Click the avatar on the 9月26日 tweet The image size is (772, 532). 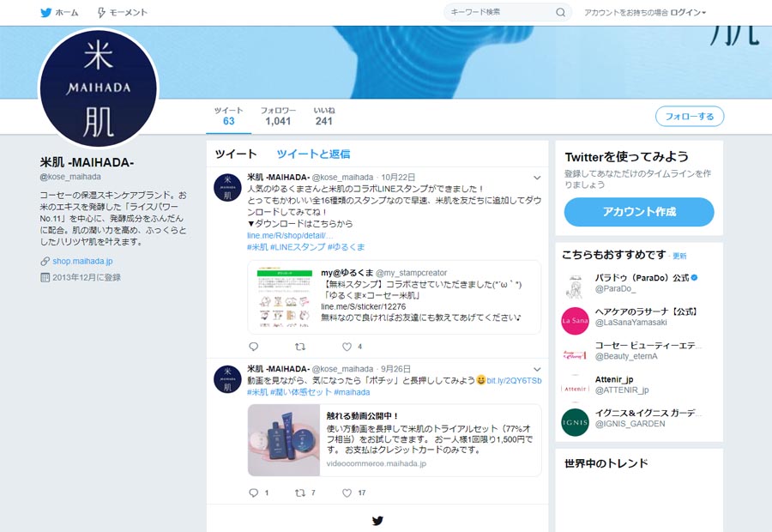[x=227, y=379]
